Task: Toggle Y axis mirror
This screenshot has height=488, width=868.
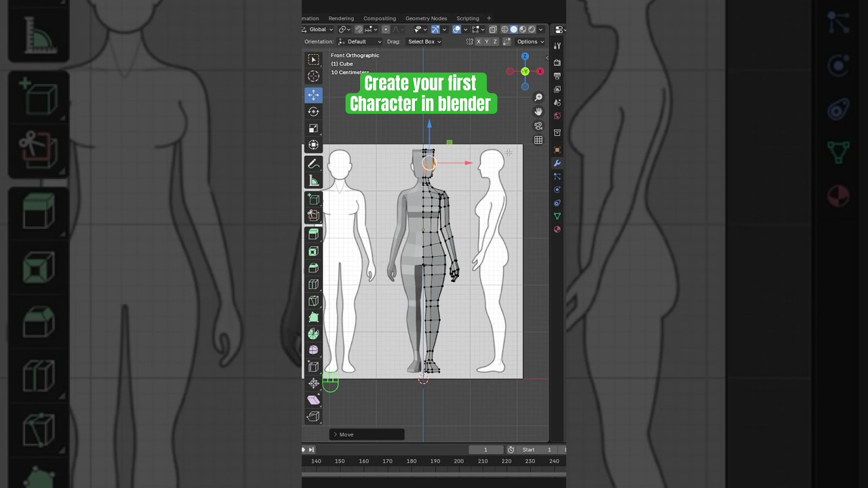Action: [x=487, y=41]
